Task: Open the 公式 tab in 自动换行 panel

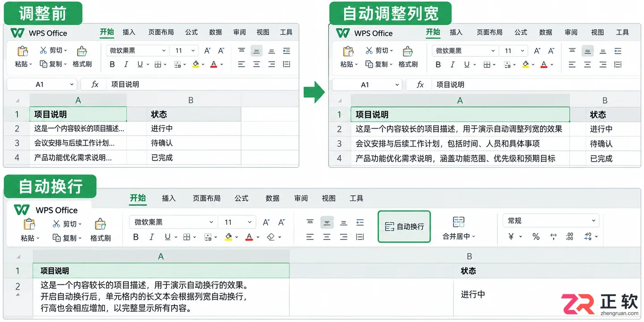Action: point(241,198)
